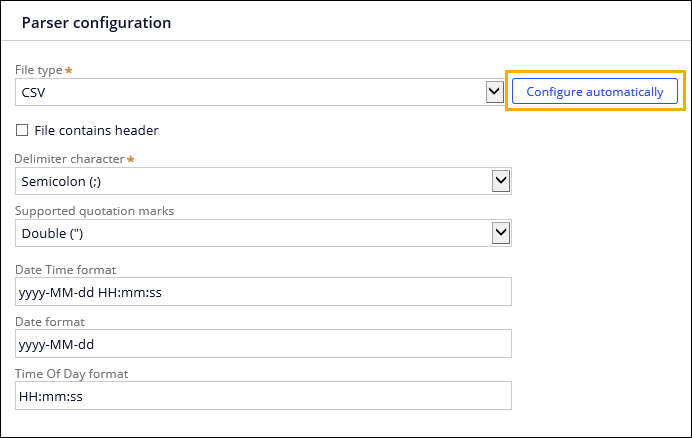
Task: Click the 'Date Time format' label
Action: click(65, 270)
